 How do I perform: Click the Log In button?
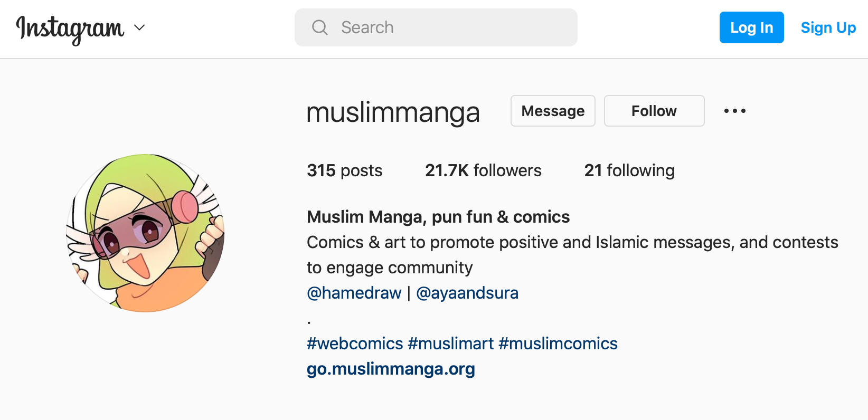(x=751, y=27)
